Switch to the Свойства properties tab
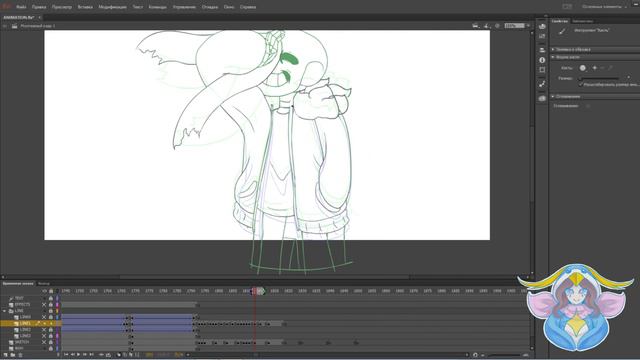The height and width of the screenshot is (360, 640). [559, 21]
